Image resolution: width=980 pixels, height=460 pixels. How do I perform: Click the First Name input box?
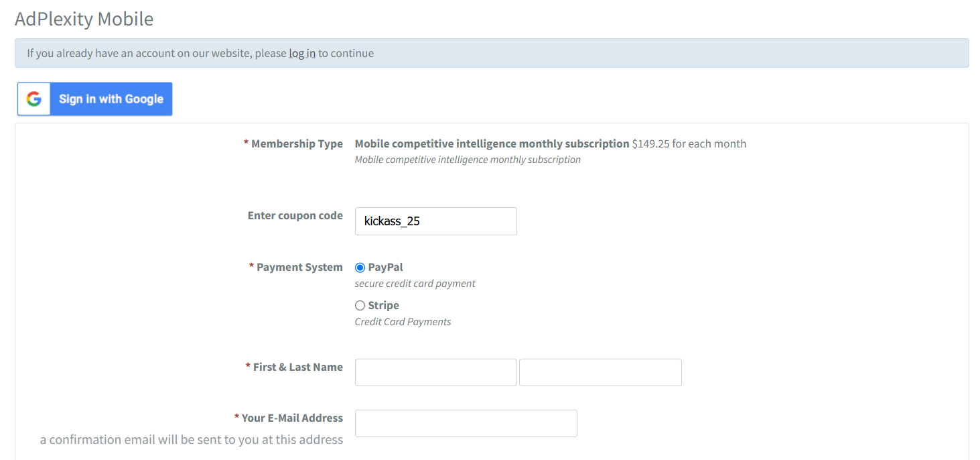pos(436,373)
